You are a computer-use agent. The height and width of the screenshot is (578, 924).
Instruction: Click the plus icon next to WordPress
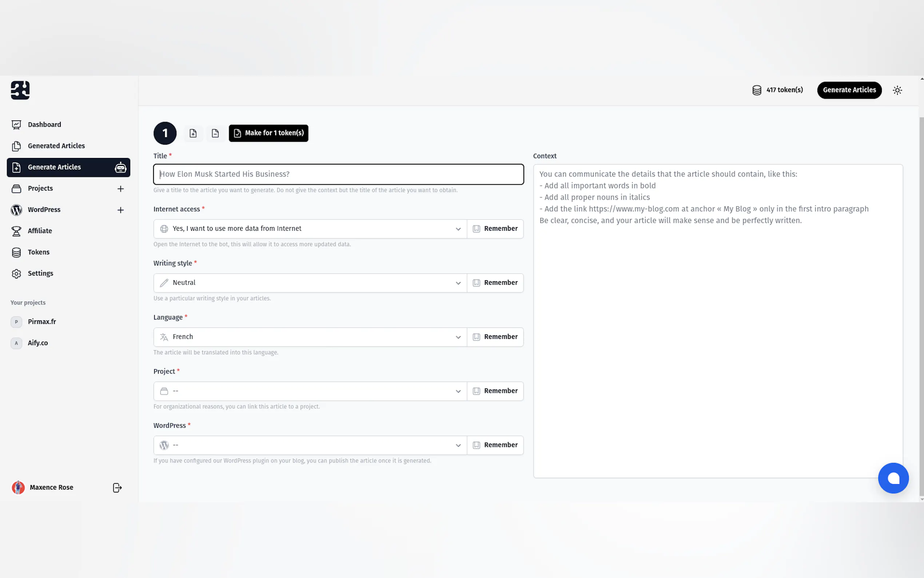coord(120,210)
